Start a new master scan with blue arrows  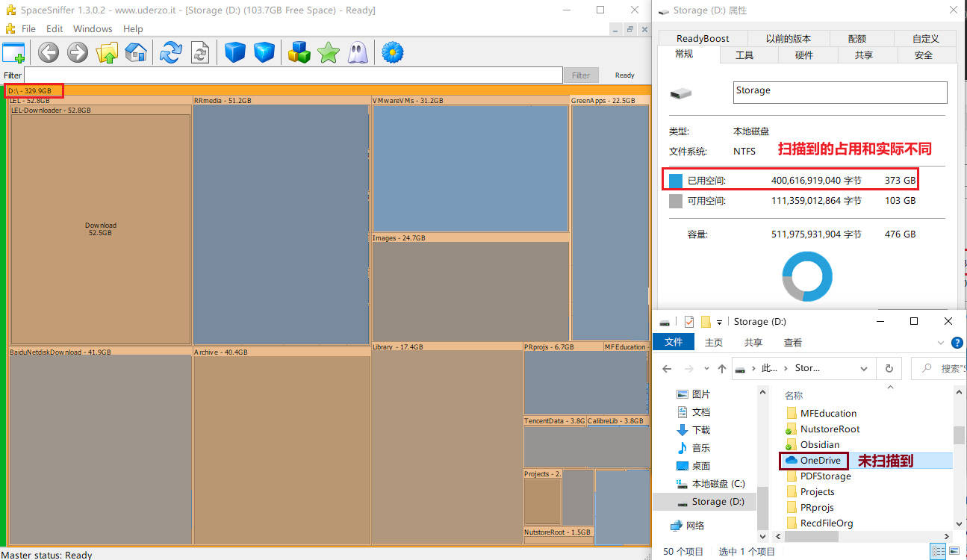coord(171,52)
